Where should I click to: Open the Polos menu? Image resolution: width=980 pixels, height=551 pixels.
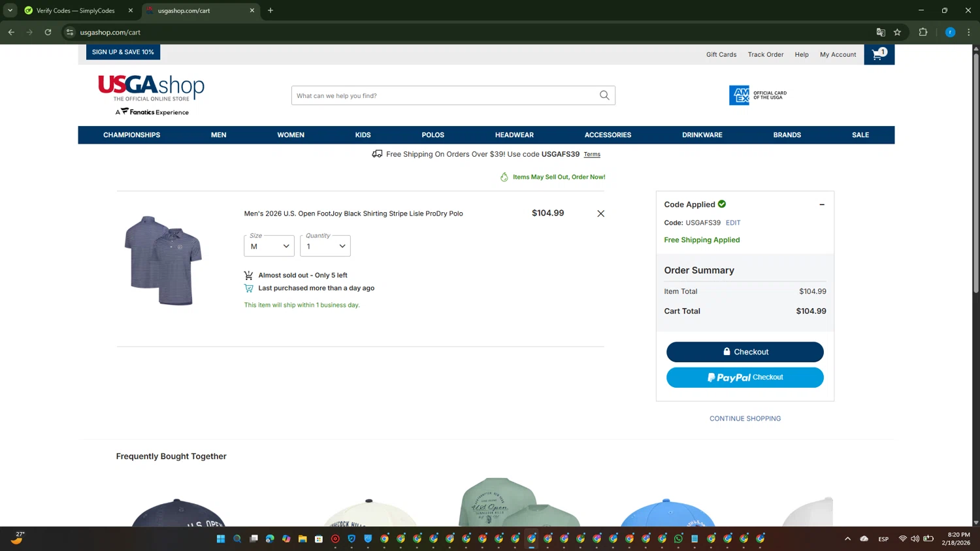(x=433, y=135)
